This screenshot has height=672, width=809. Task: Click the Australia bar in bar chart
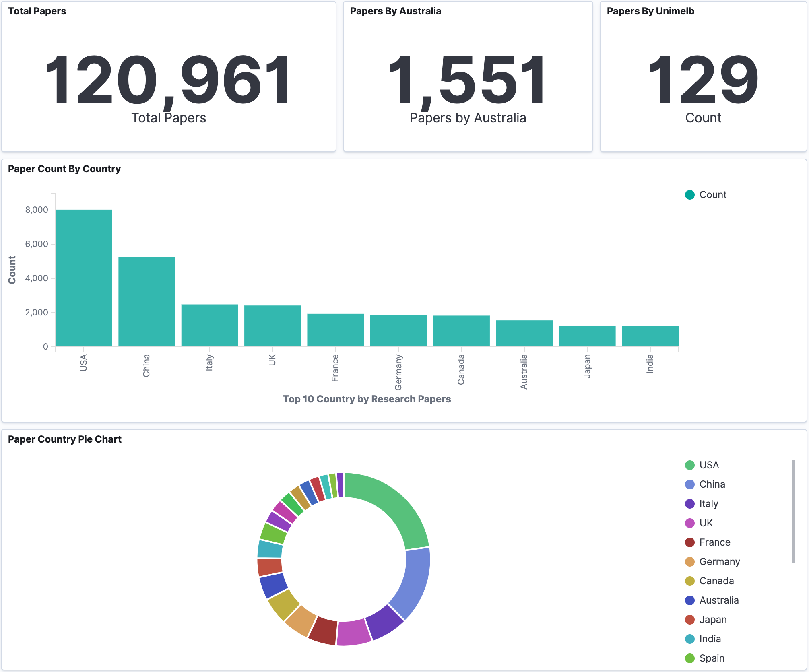tap(524, 334)
